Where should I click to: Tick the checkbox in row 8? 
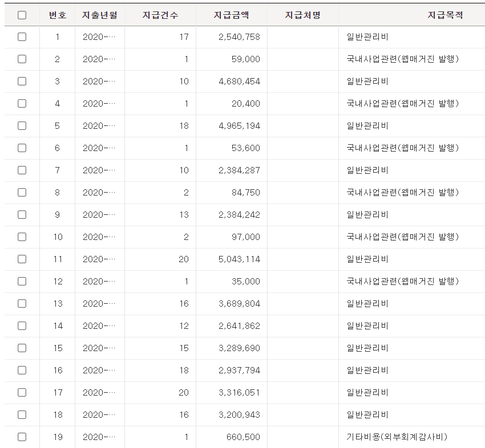22,193
